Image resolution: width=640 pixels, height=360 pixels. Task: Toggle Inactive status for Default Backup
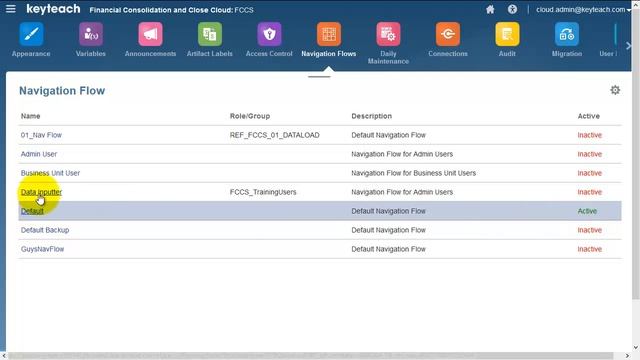(589, 230)
